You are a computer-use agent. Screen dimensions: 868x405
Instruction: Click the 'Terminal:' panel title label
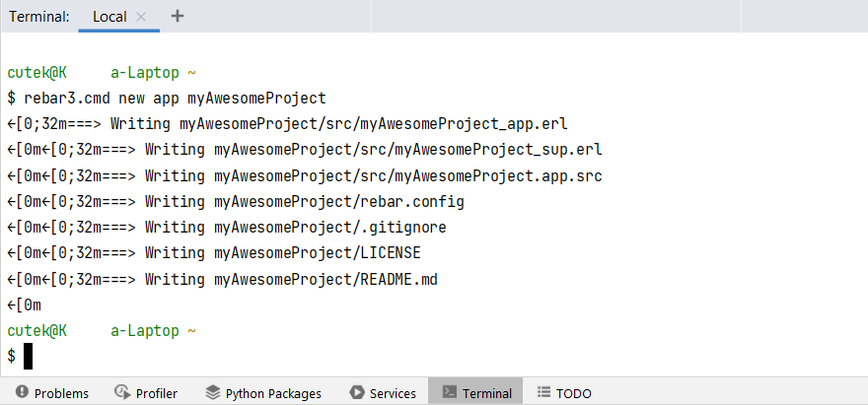coord(39,17)
